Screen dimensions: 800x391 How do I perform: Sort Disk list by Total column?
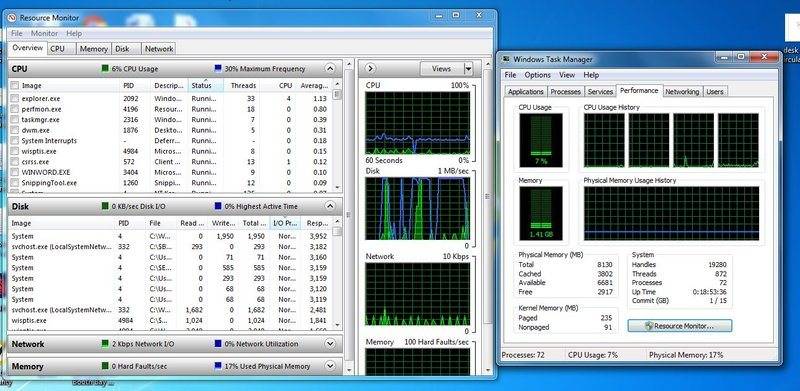tap(254, 223)
